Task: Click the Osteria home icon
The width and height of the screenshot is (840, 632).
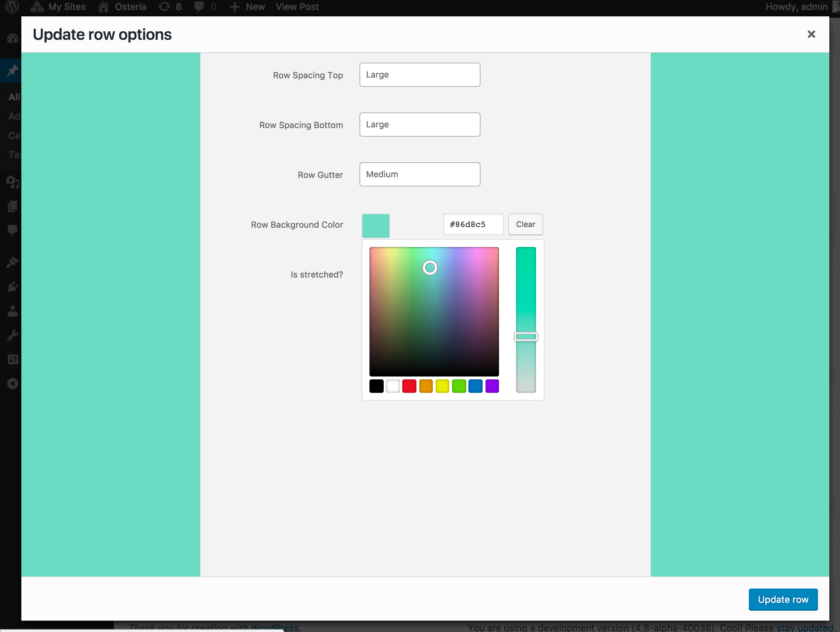Action: [x=104, y=7]
